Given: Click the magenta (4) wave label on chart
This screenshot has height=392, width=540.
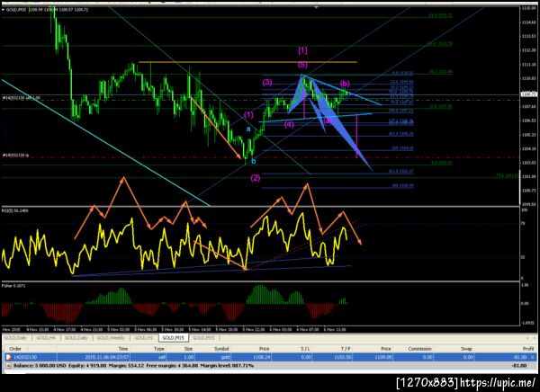Looking at the screenshot, I should click(289, 125).
